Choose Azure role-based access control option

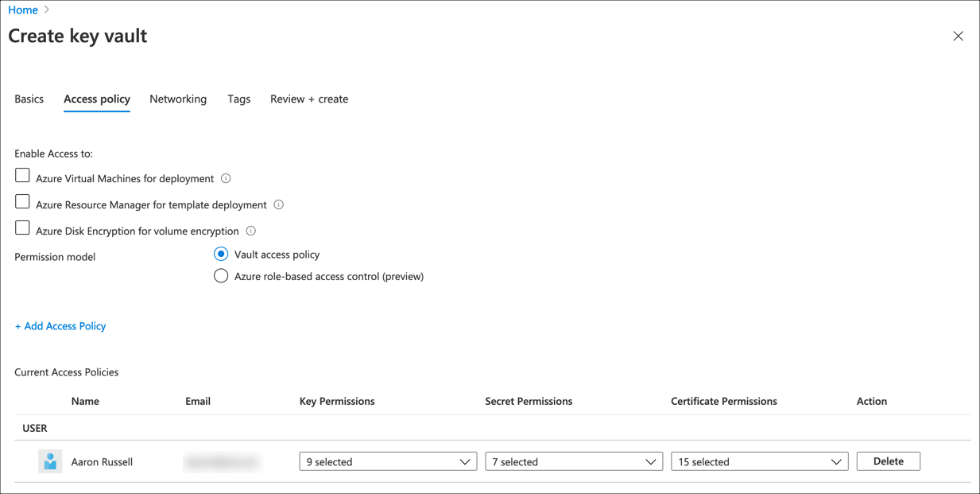[221, 276]
